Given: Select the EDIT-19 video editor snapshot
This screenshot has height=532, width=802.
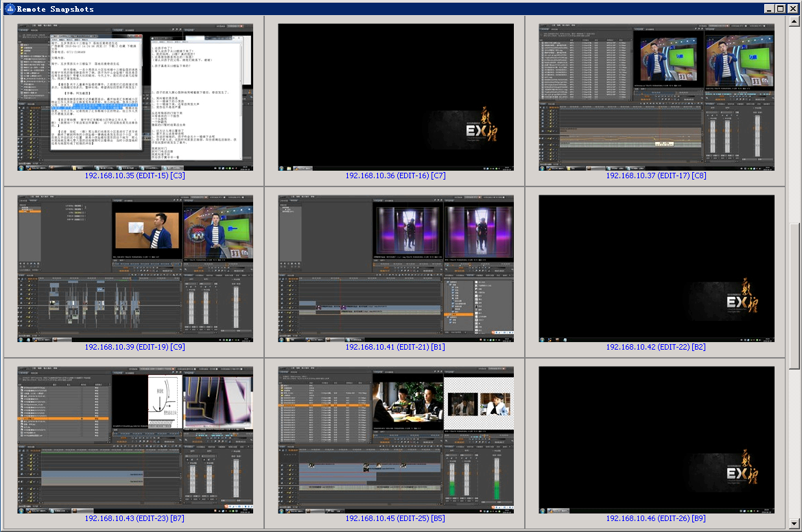Looking at the screenshot, I should (135, 268).
